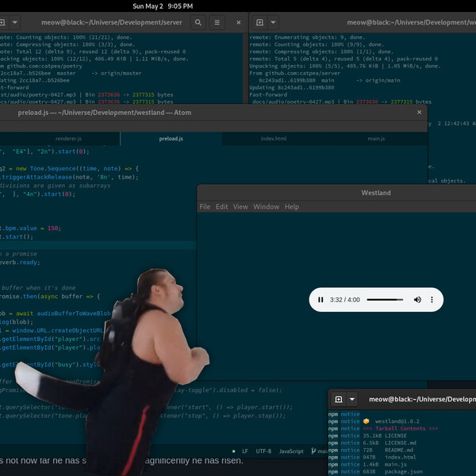Pause the Westland audio player
This screenshot has height=476, width=476.
[321, 300]
